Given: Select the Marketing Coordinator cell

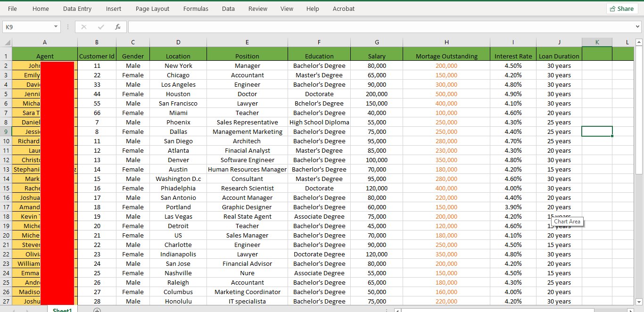Looking at the screenshot, I should [x=247, y=292].
